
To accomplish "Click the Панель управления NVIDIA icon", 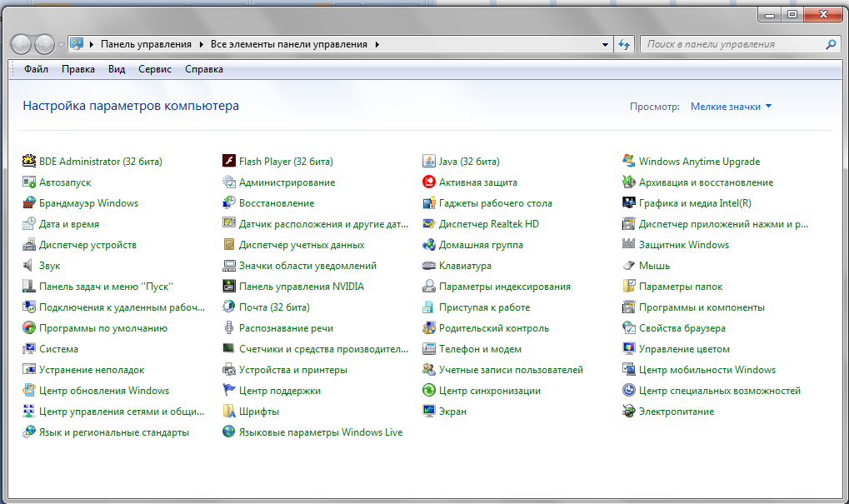I will point(229,286).
